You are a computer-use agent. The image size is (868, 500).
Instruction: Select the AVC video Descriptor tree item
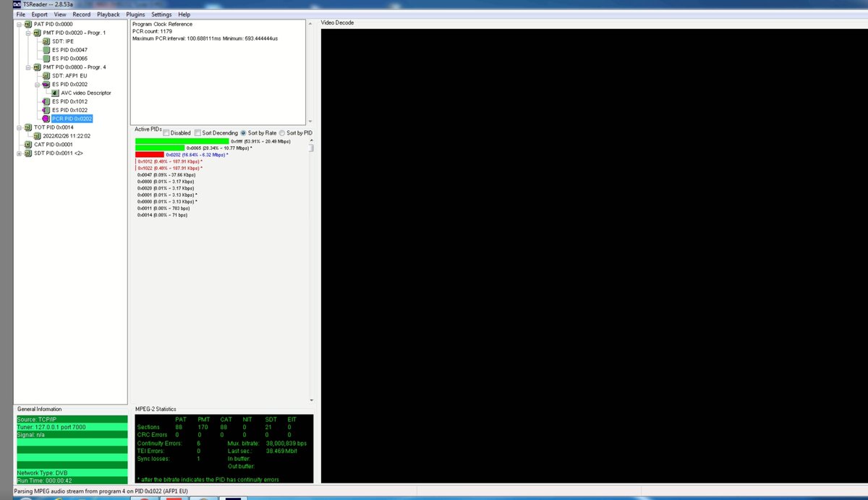click(86, 93)
